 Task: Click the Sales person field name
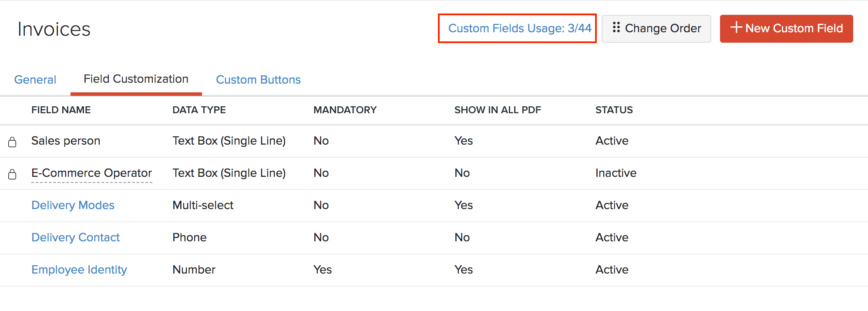click(x=66, y=141)
